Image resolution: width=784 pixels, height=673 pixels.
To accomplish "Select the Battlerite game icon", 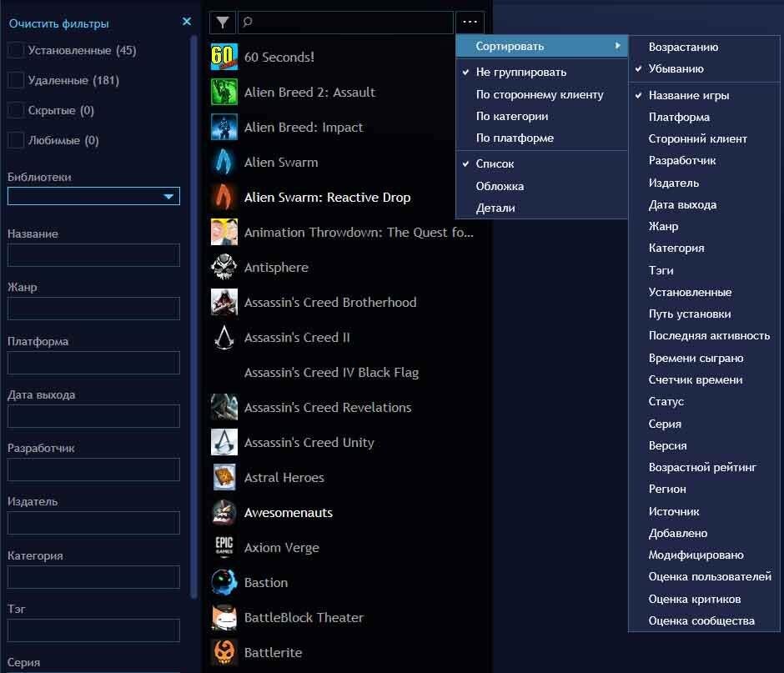I will tap(223, 653).
